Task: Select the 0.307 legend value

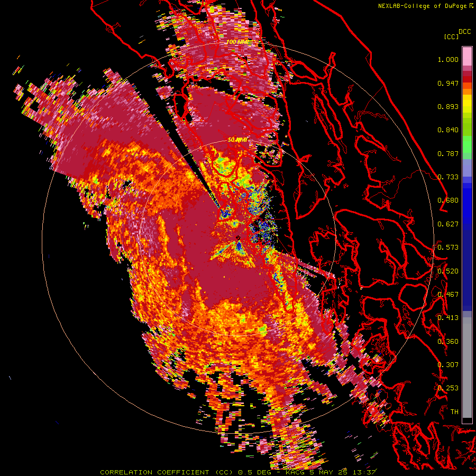Action: pos(448,365)
